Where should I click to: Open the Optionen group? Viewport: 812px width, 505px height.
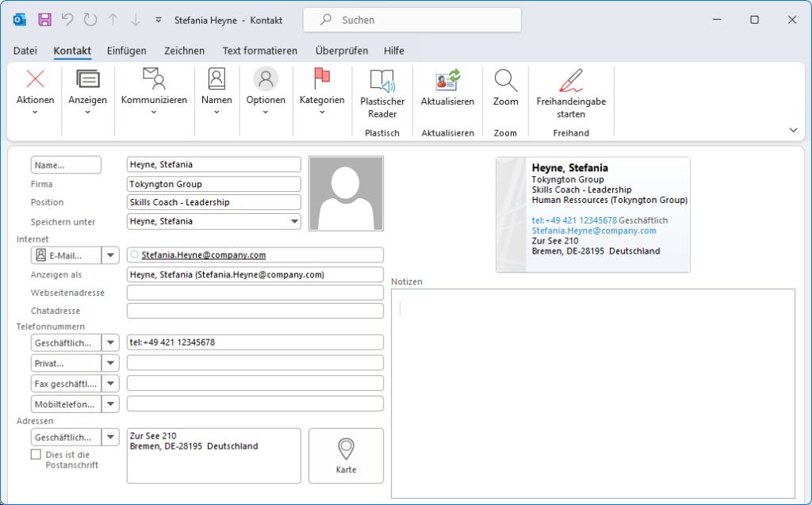coord(266,92)
